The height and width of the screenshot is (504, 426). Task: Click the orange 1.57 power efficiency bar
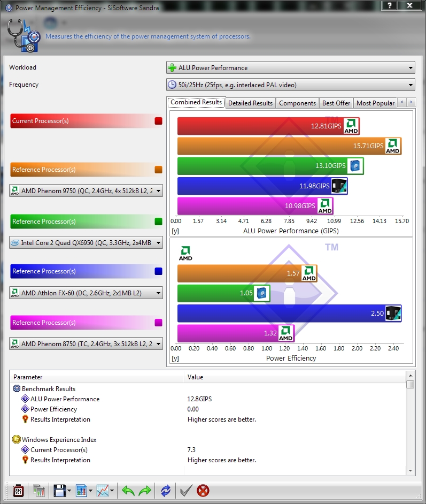click(x=247, y=273)
